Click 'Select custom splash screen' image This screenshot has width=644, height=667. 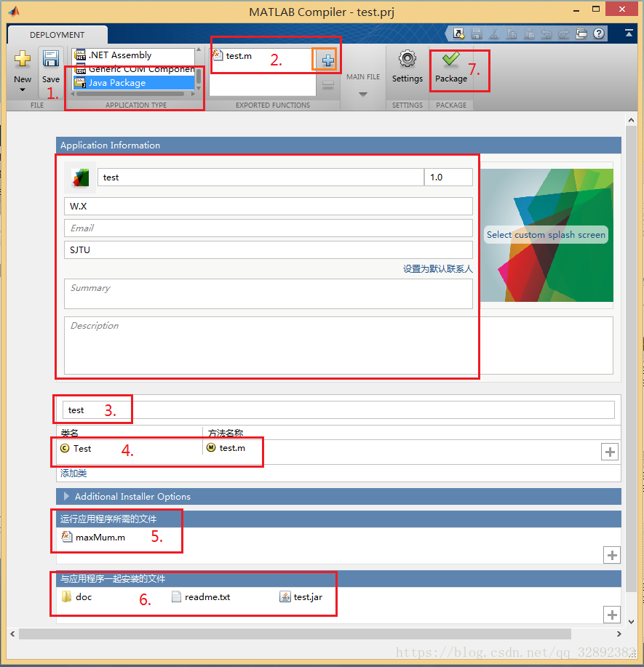click(x=546, y=235)
